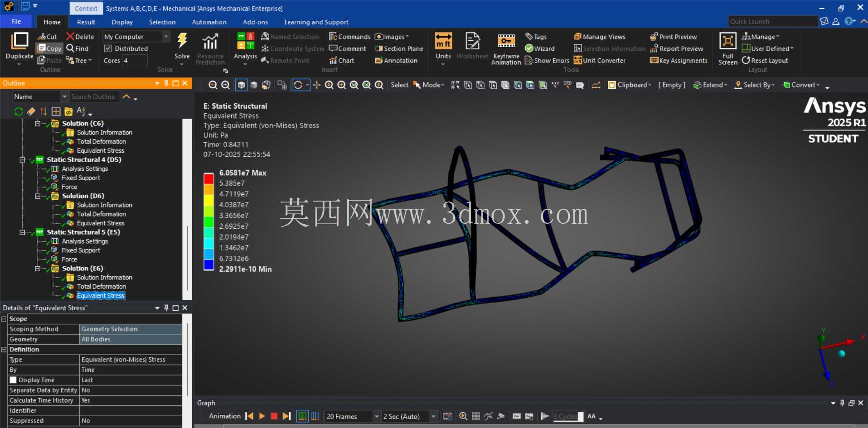Image resolution: width=868 pixels, height=428 pixels.
Task: Click the green color band in legend
Action: [x=209, y=221]
